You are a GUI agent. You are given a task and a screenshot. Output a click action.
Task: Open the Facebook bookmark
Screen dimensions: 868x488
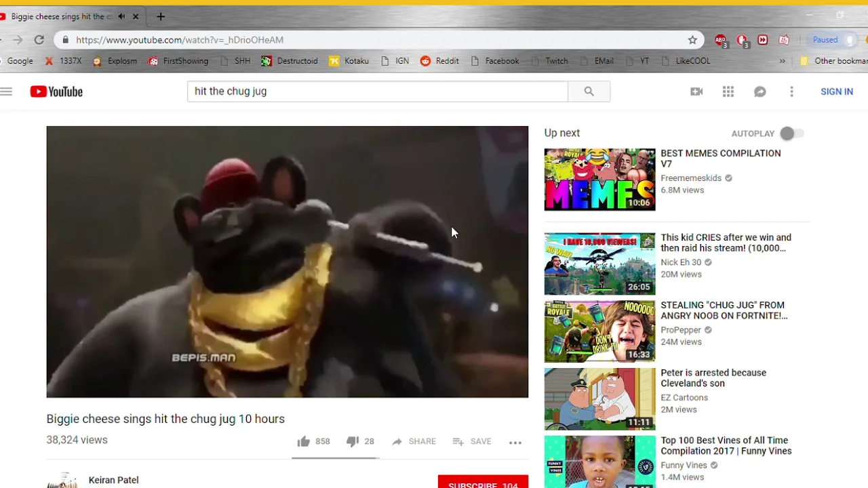(494, 61)
